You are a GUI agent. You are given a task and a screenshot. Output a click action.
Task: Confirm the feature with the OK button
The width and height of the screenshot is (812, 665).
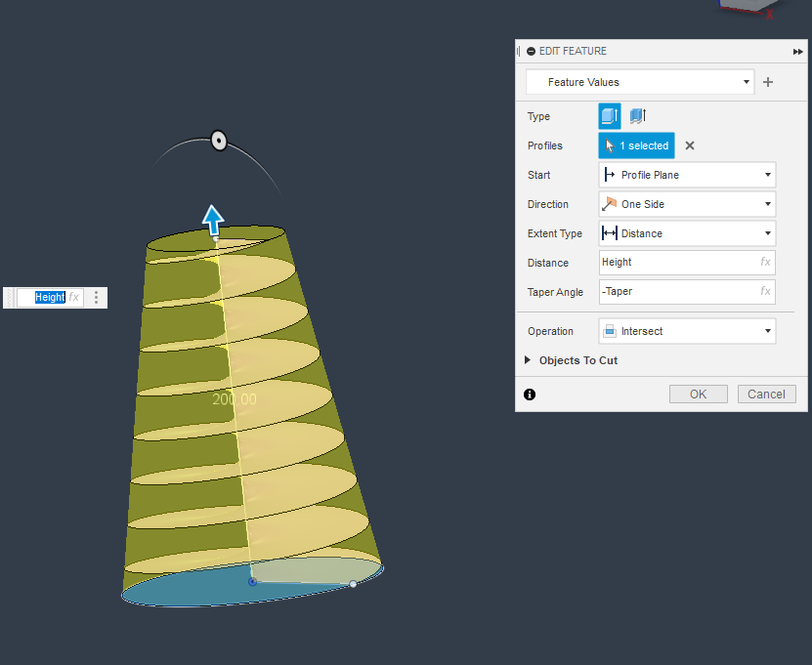point(698,394)
